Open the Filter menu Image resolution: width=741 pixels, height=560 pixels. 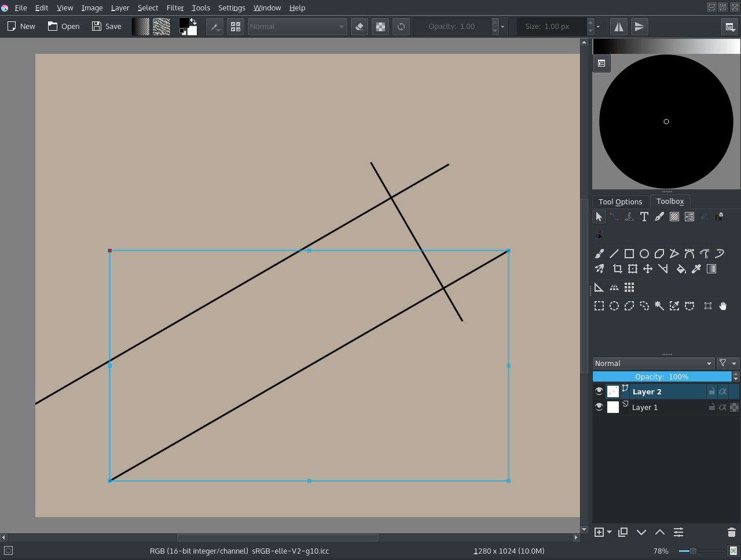coord(175,8)
